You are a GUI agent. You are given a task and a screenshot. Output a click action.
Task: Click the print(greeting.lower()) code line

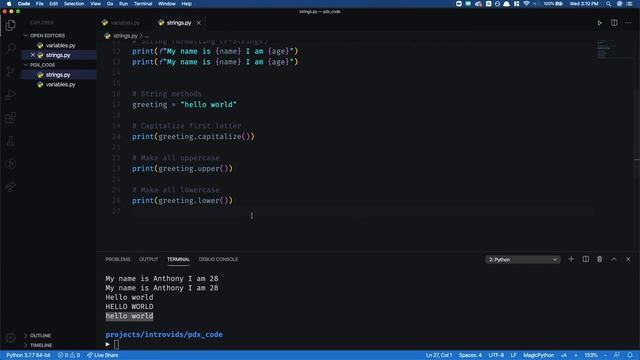point(182,200)
